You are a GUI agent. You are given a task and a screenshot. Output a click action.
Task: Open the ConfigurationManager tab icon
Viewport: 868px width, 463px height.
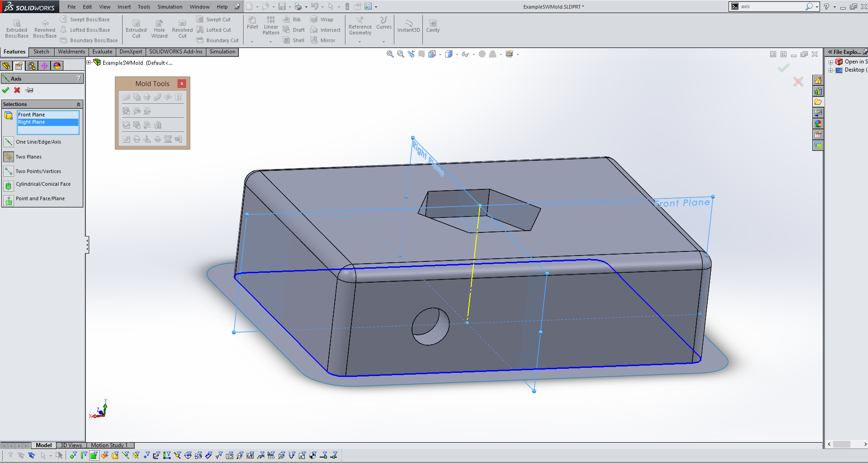point(32,66)
